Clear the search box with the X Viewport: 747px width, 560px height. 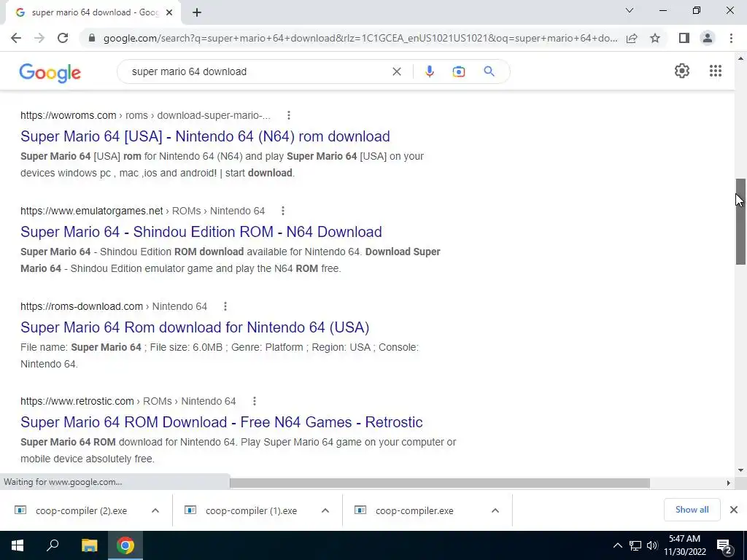[x=396, y=71]
